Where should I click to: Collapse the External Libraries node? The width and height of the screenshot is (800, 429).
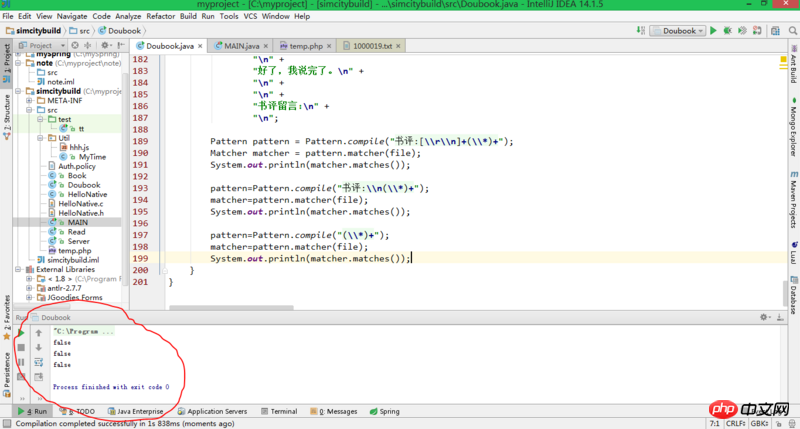(19, 269)
